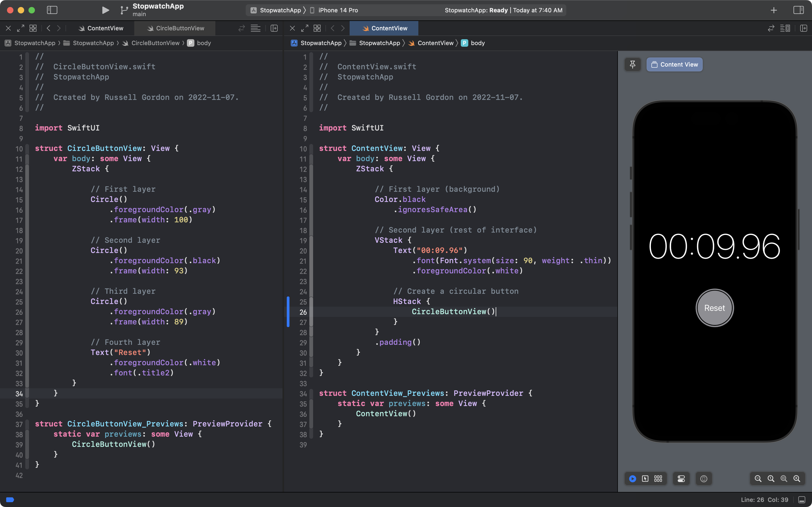
Task: Zoom out of the canvas preview
Action: pyautogui.click(x=758, y=479)
